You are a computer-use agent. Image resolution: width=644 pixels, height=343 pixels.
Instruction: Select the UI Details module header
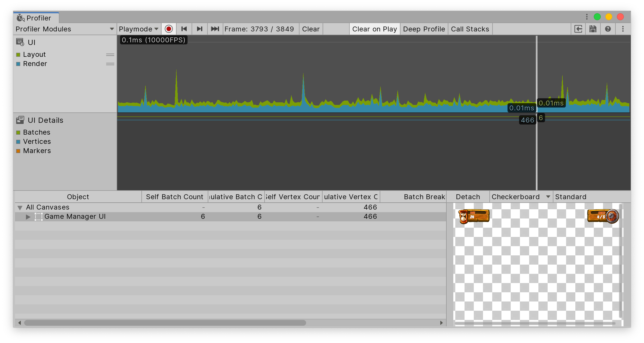[46, 120]
